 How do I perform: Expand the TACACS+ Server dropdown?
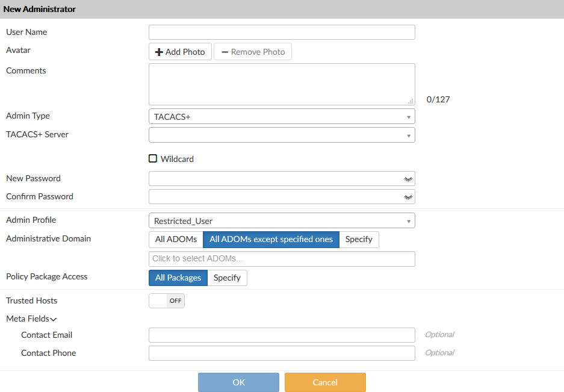click(282, 135)
